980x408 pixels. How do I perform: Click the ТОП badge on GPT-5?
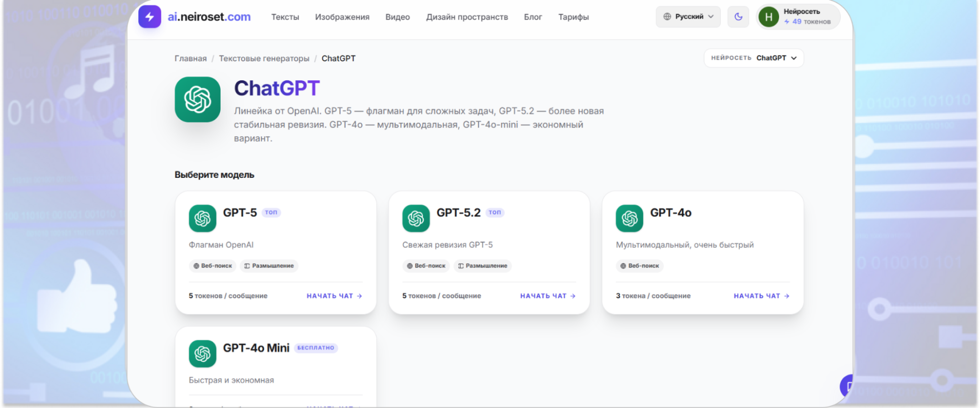coord(271,213)
